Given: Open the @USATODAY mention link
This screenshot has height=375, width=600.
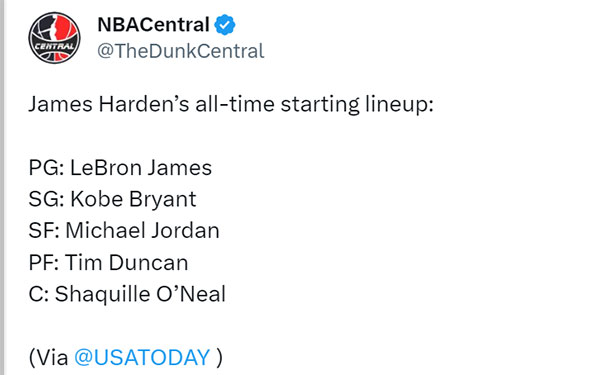Looking at the screenshot, I should pos(142,357).
